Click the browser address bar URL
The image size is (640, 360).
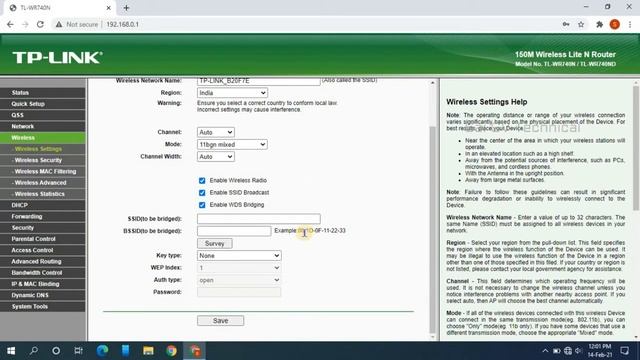click(122, 24)
